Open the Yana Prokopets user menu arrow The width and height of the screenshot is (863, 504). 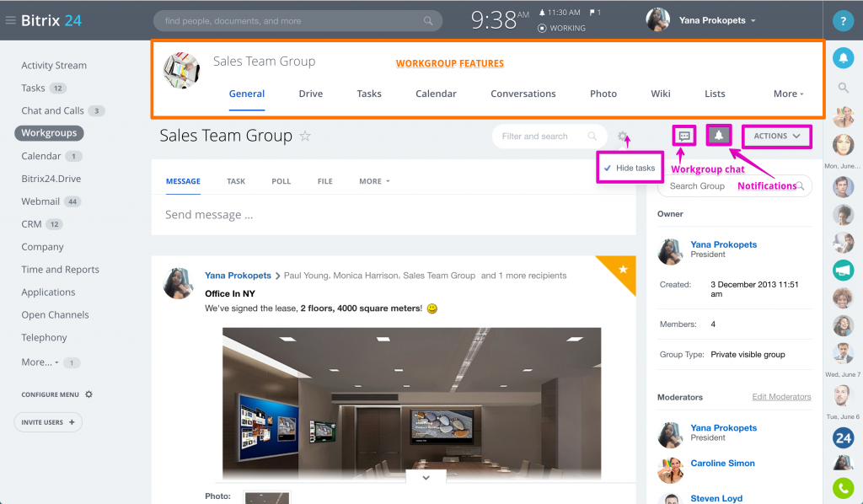pyautogui.click(x=753, y=21)
